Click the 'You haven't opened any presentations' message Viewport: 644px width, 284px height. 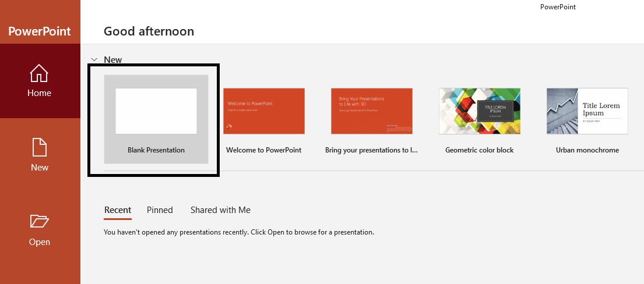pos(239,232)
